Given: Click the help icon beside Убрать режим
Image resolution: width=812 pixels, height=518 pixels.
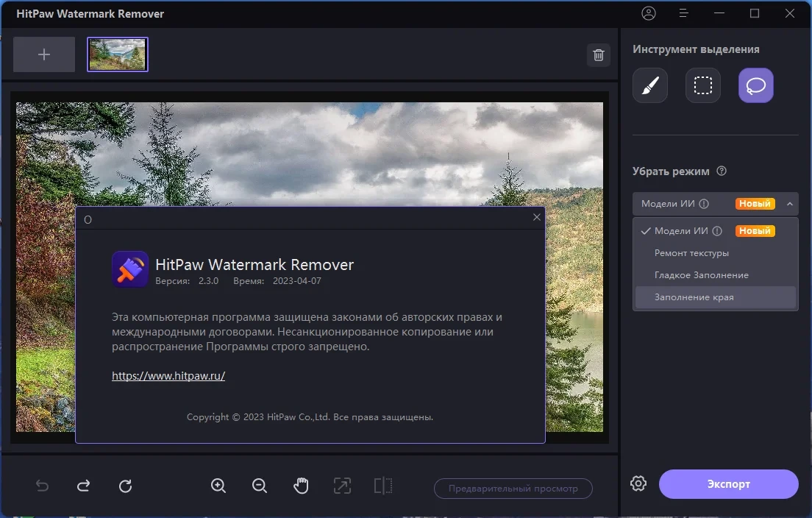Looking at the screenshot, I should [722, 171].
